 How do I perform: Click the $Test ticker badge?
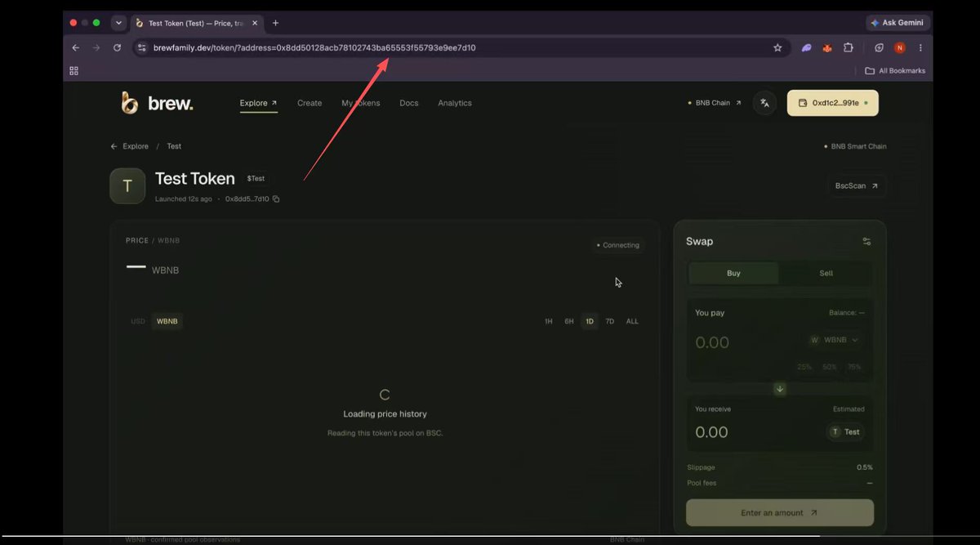[256, 178]
